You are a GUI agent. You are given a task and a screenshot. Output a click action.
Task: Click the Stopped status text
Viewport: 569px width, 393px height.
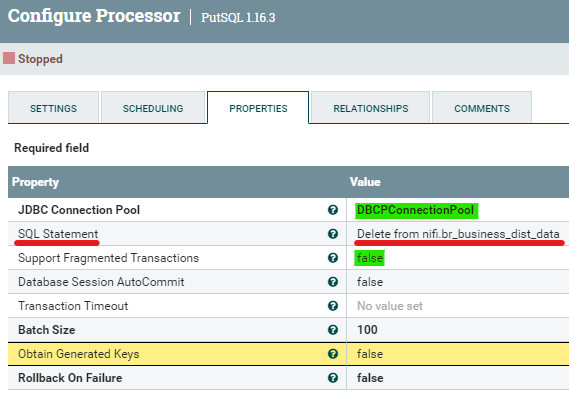[40, 59]
